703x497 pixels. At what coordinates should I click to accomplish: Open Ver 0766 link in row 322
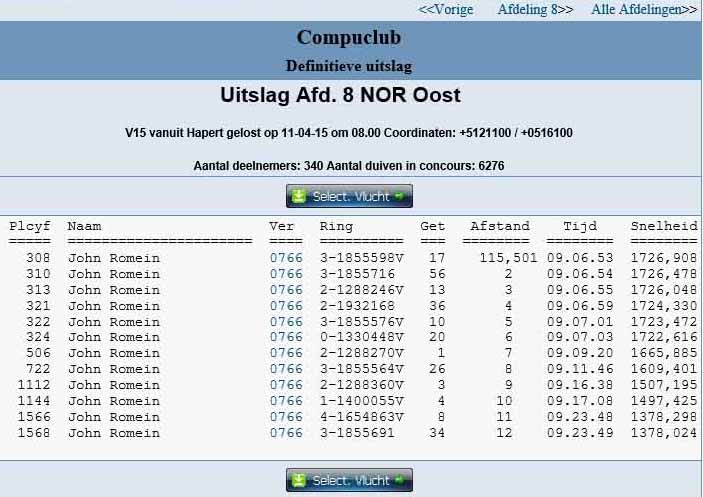click(286, 322)
